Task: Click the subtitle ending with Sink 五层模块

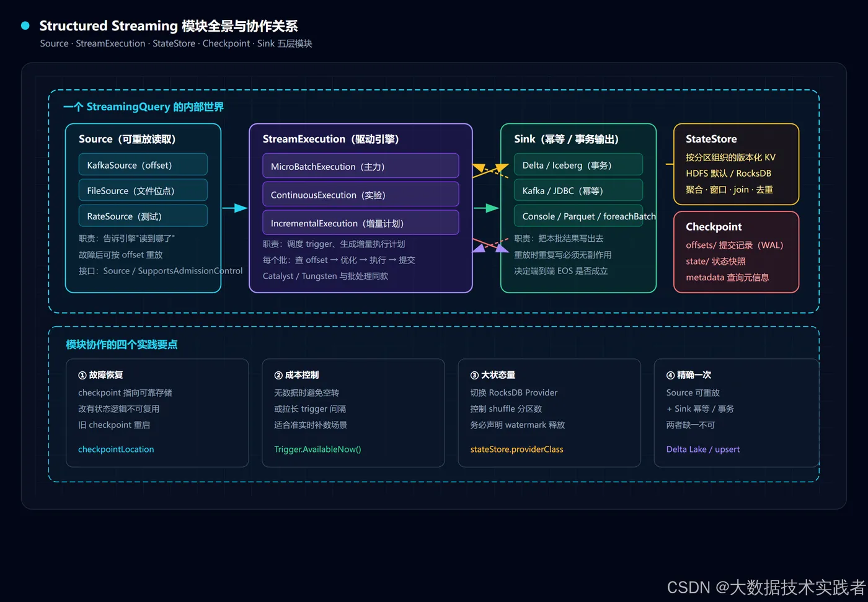Action: coord(176,43)
